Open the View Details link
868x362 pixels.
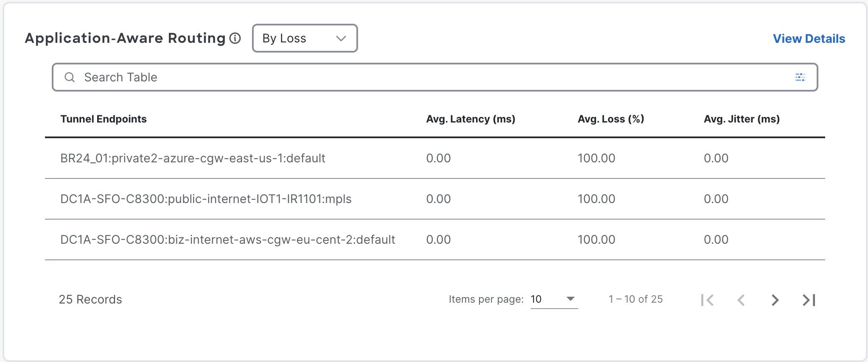809,39
